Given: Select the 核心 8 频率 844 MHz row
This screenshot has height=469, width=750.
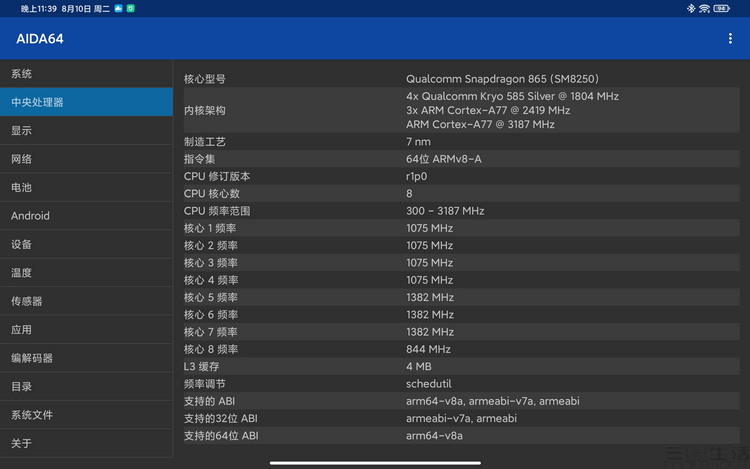Looking at the screenshot, I should tap(462, 349).
